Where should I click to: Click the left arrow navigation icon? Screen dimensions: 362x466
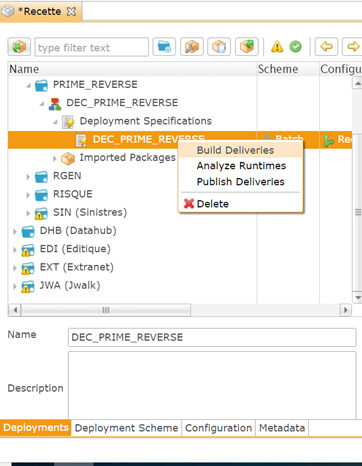[x=326, y=47]
